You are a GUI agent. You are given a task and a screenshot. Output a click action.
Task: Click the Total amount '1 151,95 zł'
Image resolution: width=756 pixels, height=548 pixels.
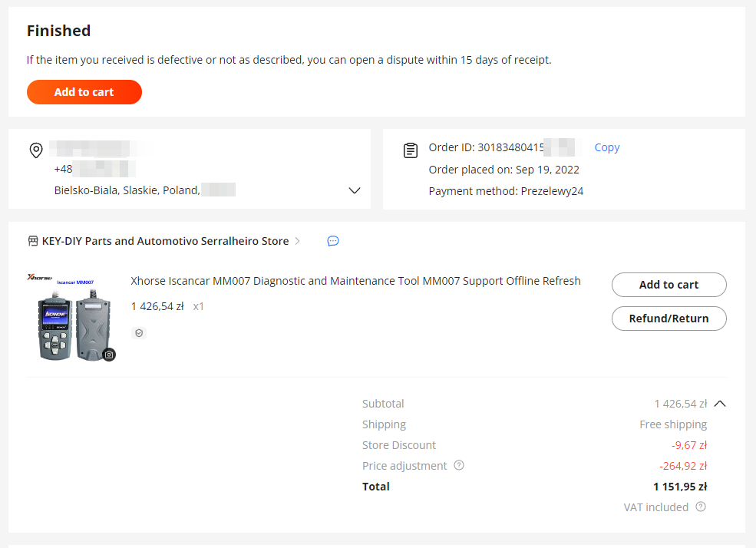point(680,487)
